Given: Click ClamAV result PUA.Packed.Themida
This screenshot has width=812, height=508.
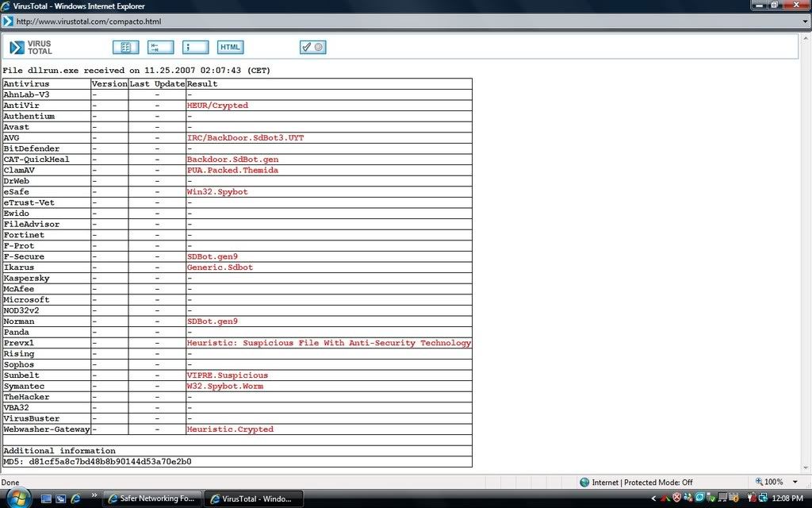Looking at the screenshot, I should pyautogui.click(x=232, y=170).
